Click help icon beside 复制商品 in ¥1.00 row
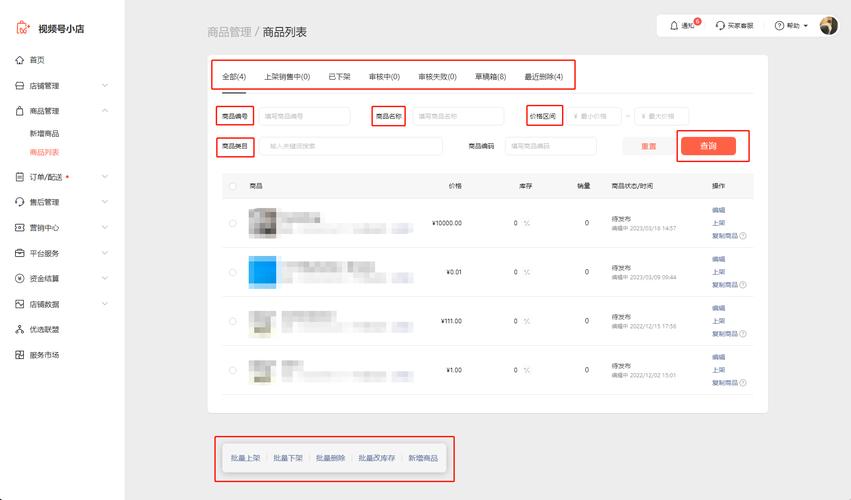 [743, 382]
